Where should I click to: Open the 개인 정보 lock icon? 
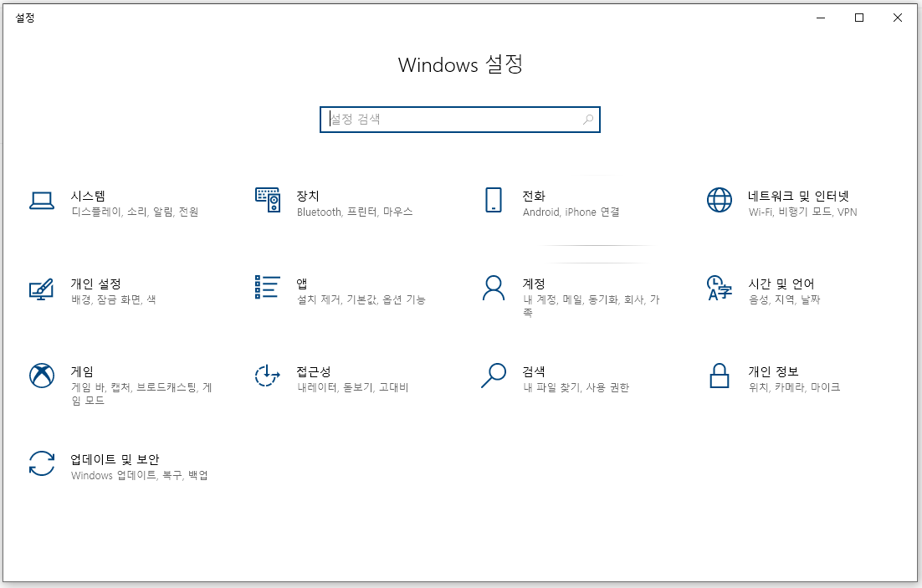[720, 376]
